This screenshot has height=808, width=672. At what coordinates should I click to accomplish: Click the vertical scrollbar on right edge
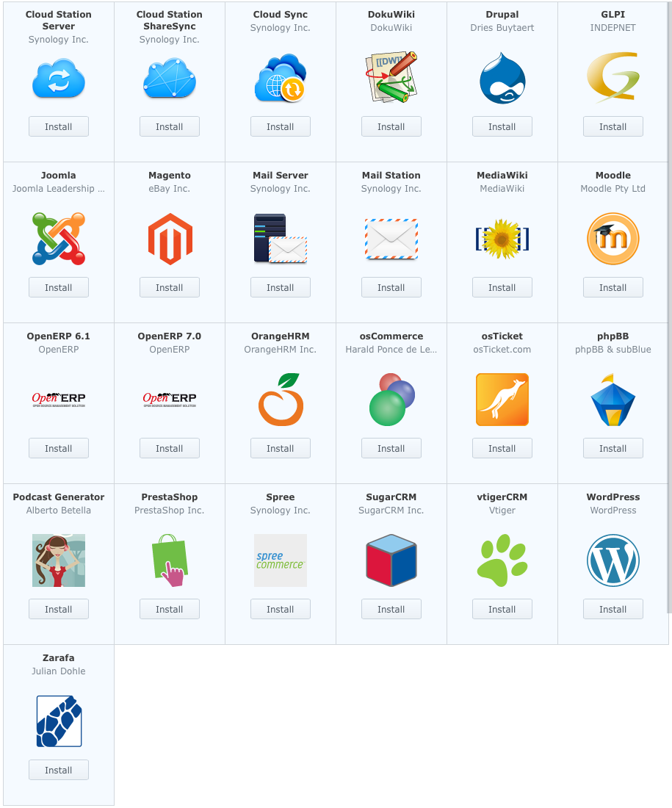[670, 306]
